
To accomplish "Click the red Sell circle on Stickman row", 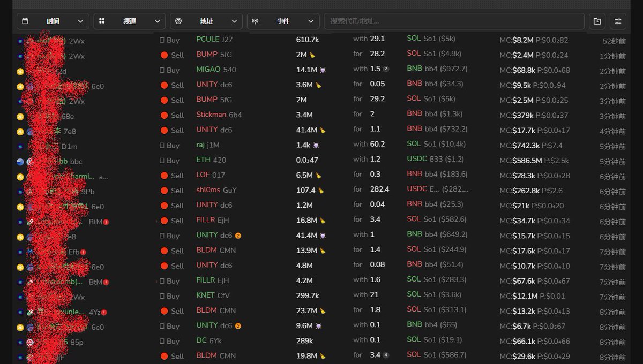I will [x=165, y=115].
